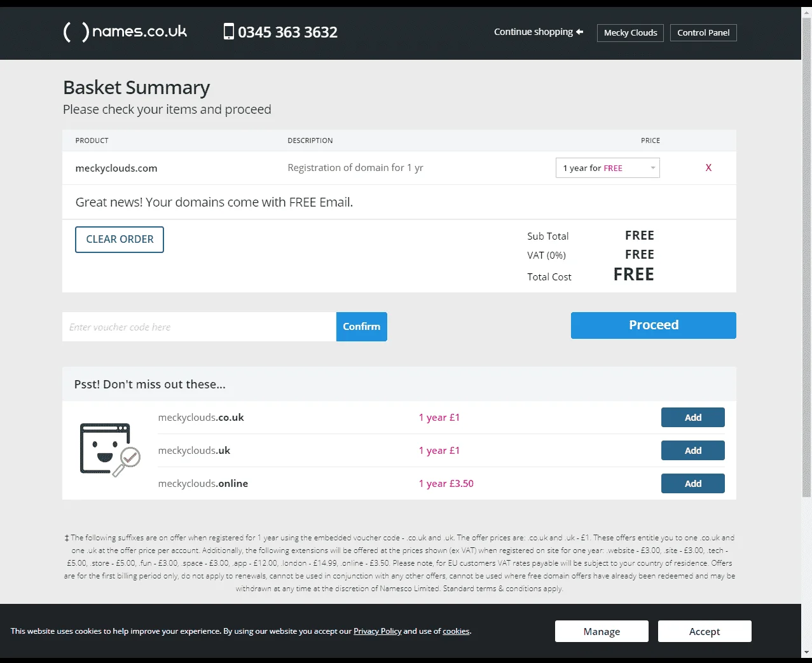Screen dimensions: 812x663
Task: Click the 'Basket Summary' heading
Action: point(136,88)
